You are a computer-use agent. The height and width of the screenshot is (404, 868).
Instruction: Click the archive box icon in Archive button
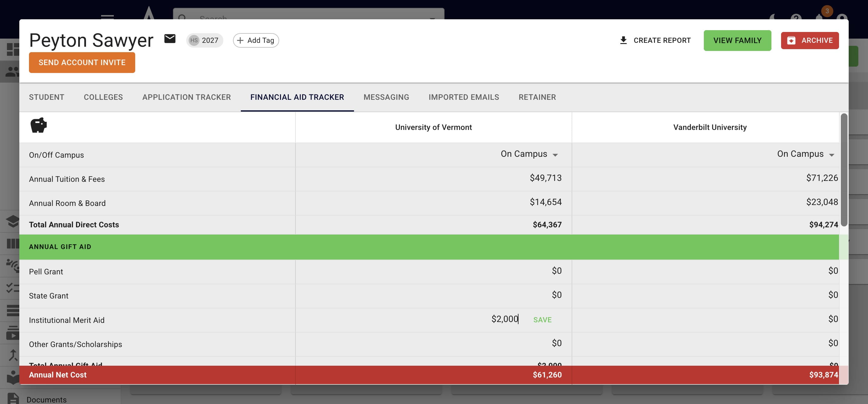point(791,40)
